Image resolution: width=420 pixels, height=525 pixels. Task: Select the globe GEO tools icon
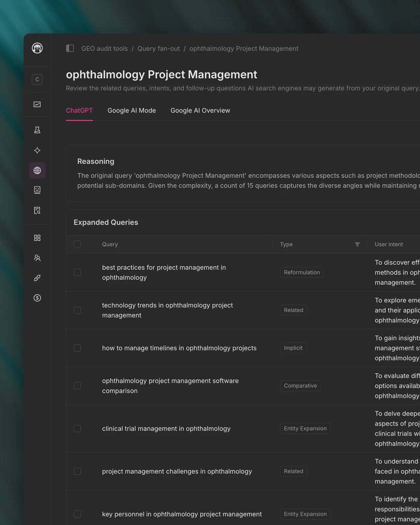37,170
